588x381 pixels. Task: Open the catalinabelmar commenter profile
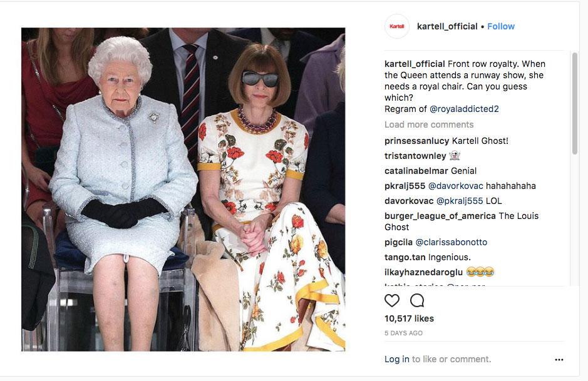pos(416,171)
